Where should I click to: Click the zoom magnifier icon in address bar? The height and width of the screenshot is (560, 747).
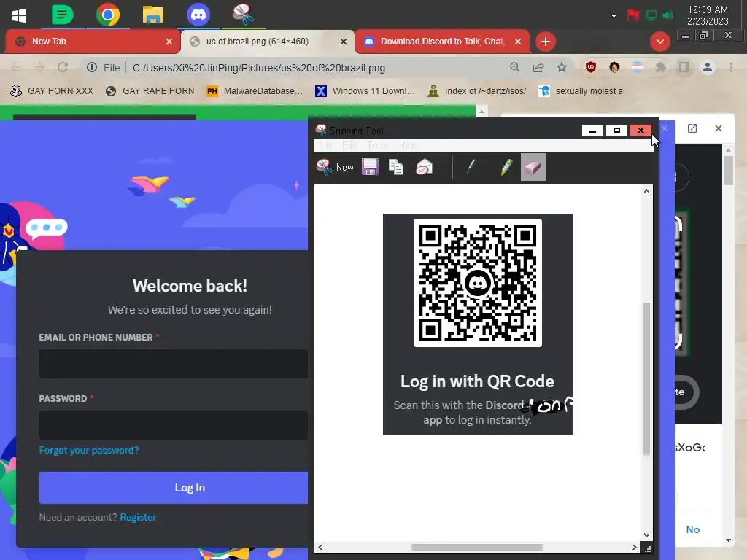(514, 68)
